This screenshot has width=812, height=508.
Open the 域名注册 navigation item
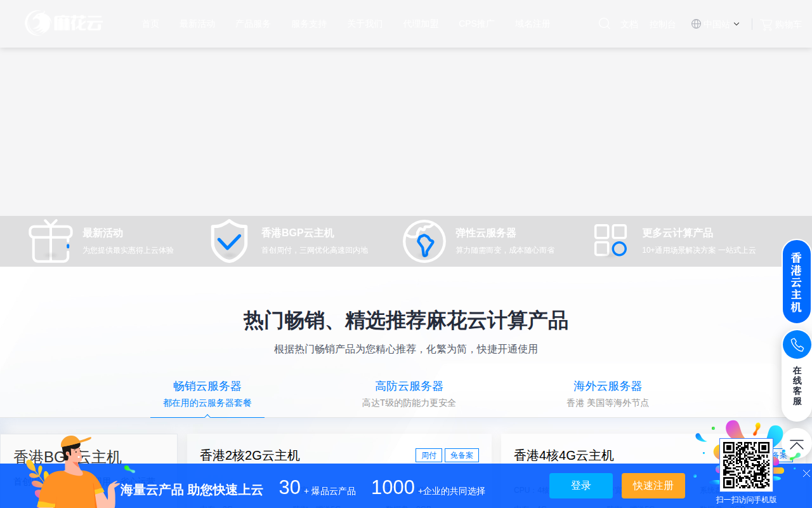coord(532,24)
